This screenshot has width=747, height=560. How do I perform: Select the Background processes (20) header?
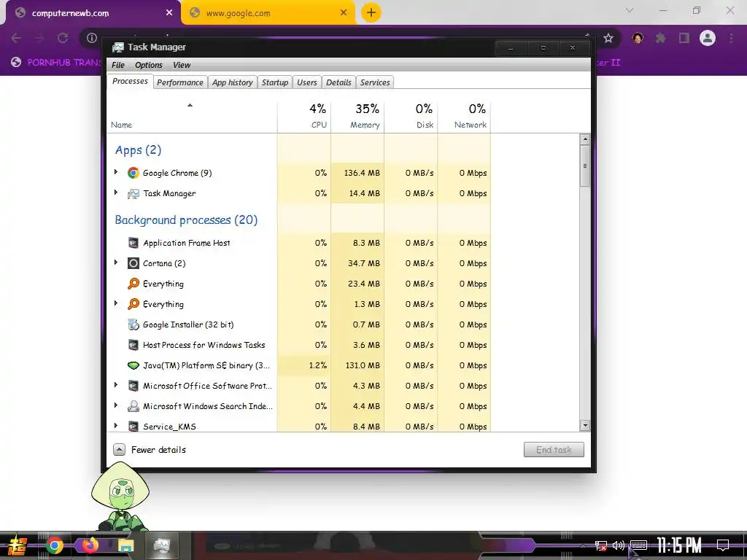(x=186, y=220)
